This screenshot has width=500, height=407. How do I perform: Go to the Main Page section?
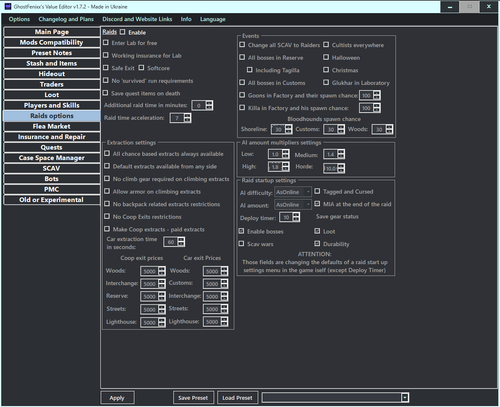[x=52, y=32]
